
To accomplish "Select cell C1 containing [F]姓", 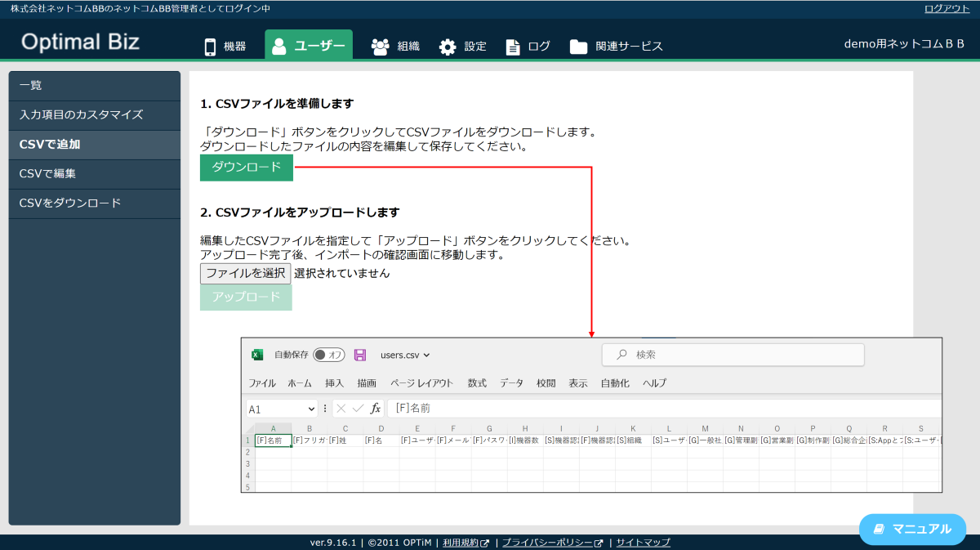I will click(x=345, y=440).
